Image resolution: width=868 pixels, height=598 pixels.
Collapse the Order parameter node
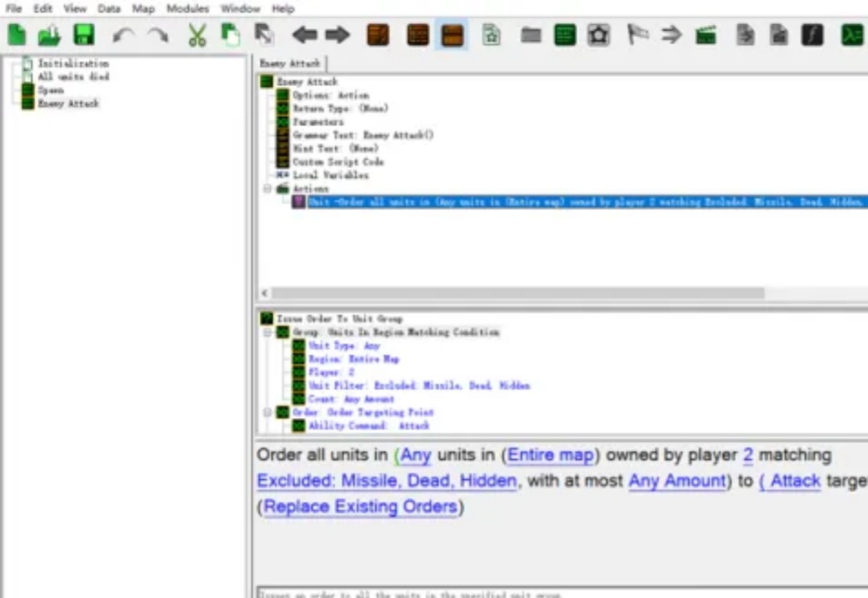(x=268, y=412)
